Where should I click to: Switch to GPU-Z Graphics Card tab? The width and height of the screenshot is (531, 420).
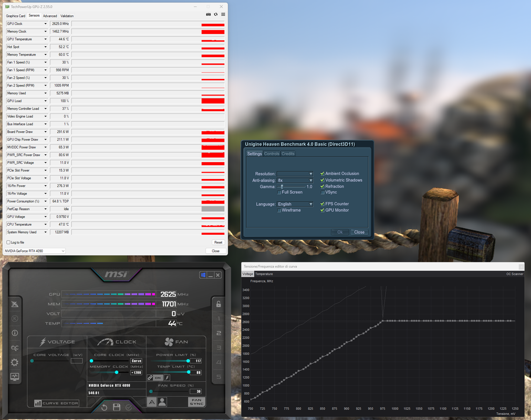pos(16,16)
